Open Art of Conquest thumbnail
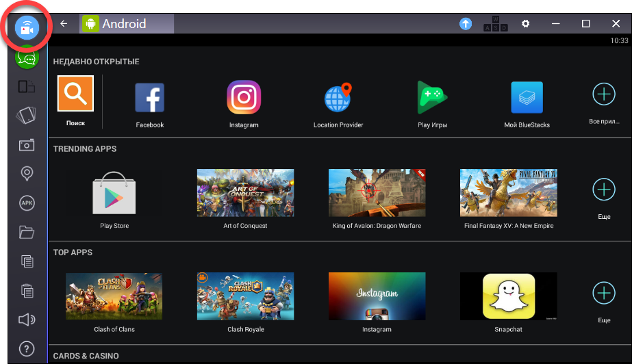632x364 pixels. [x=245, y=193]
